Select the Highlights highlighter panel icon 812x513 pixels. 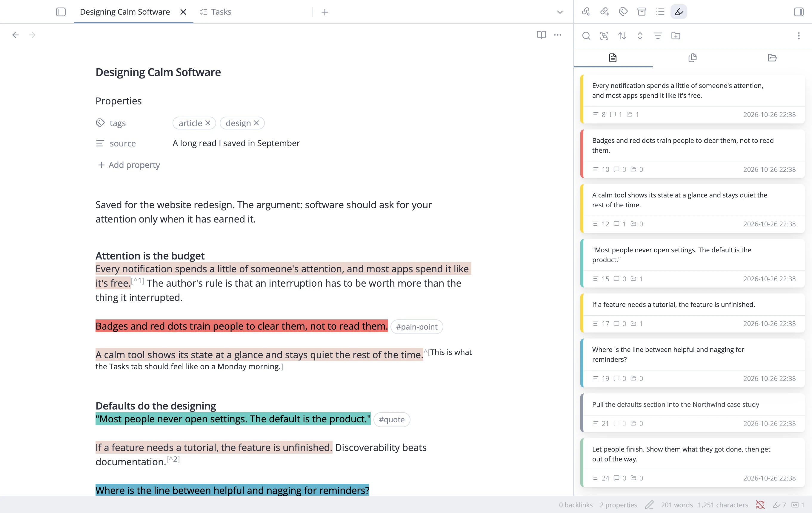click(679, 12)
